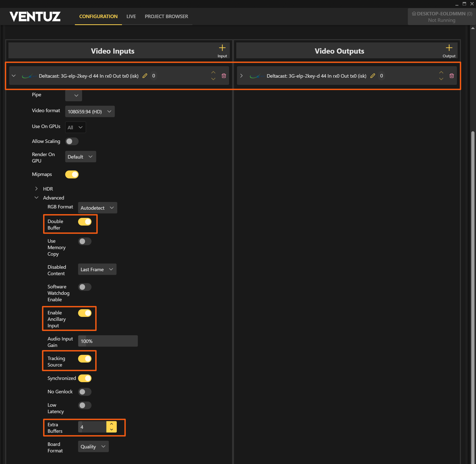
Task: Click the DESKTOP-EOLDMMN machine status button
Action: 441,17
